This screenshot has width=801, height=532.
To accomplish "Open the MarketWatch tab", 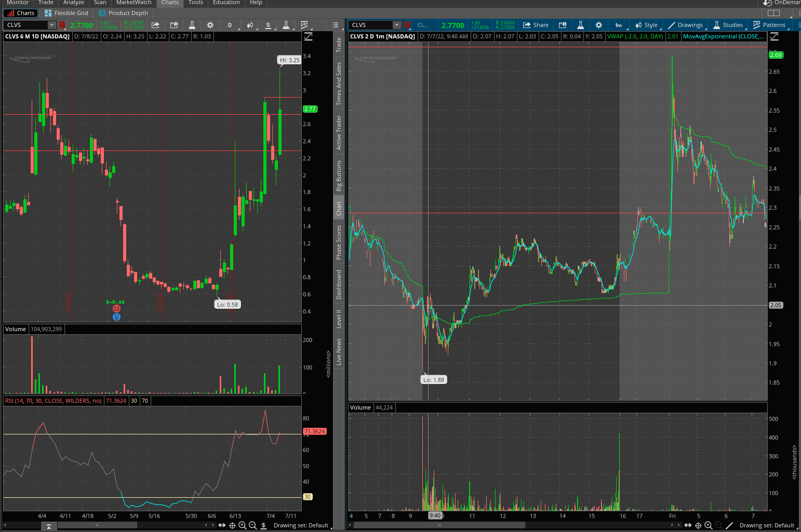I will point(134,3).
